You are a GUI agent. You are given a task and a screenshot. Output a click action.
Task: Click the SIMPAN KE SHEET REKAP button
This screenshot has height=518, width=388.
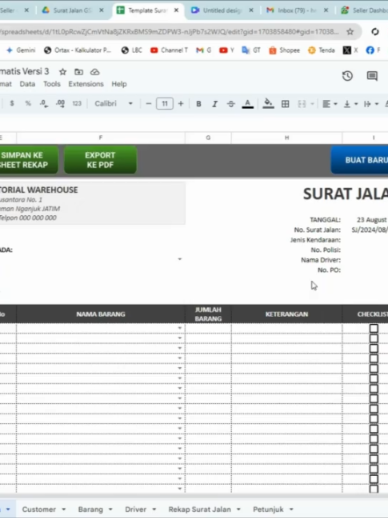29,160
